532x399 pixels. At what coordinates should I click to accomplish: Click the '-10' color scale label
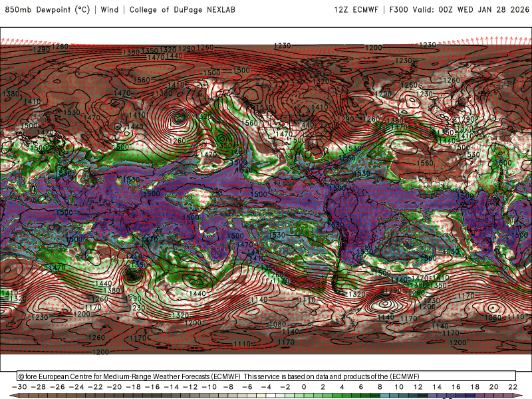(209, 387)
